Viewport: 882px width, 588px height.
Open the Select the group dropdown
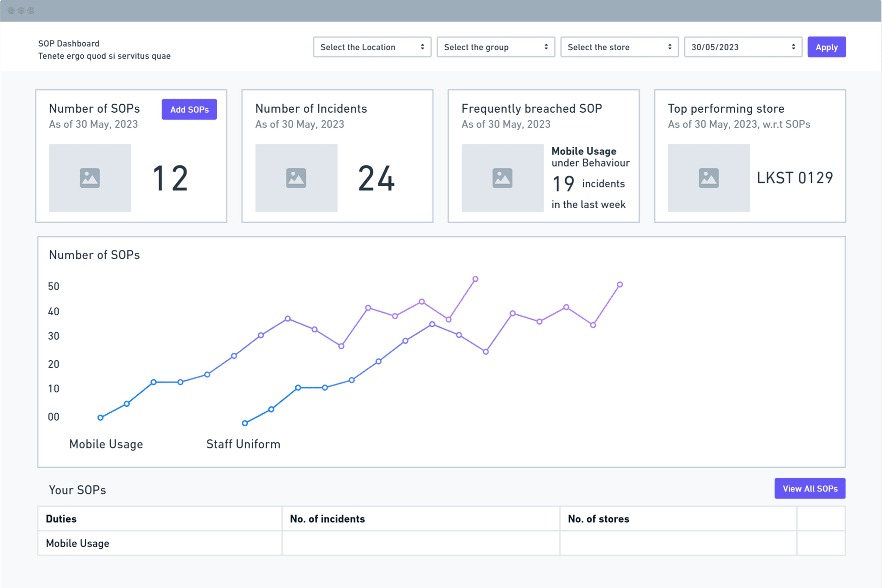coord(496,47)
